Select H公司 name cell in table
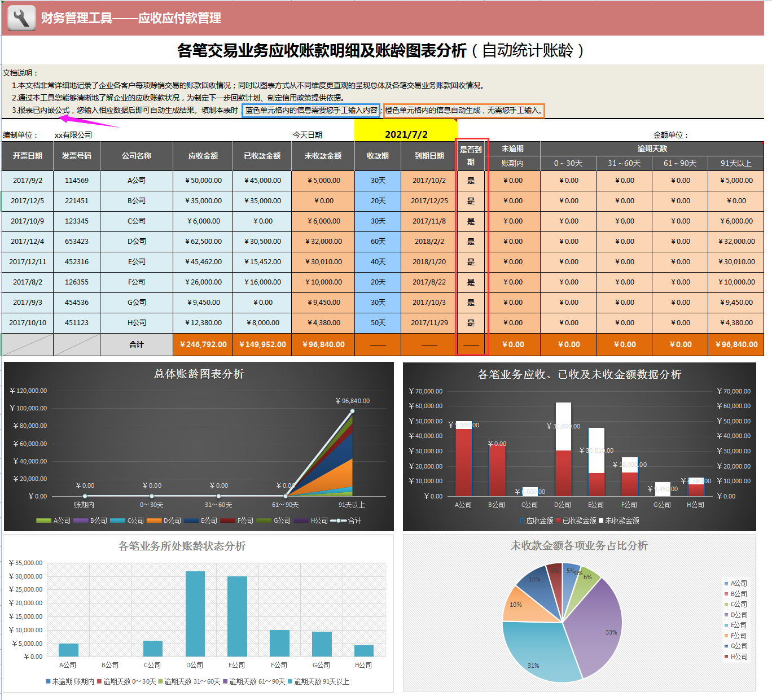This screenshot has width=772, height=700. (x=137, y=323)
